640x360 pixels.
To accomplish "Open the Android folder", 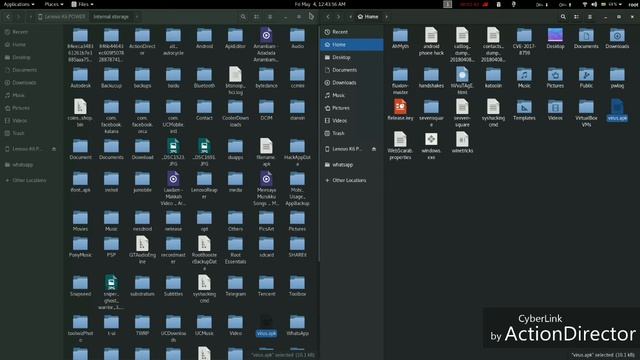I will [x=204, y=39].
